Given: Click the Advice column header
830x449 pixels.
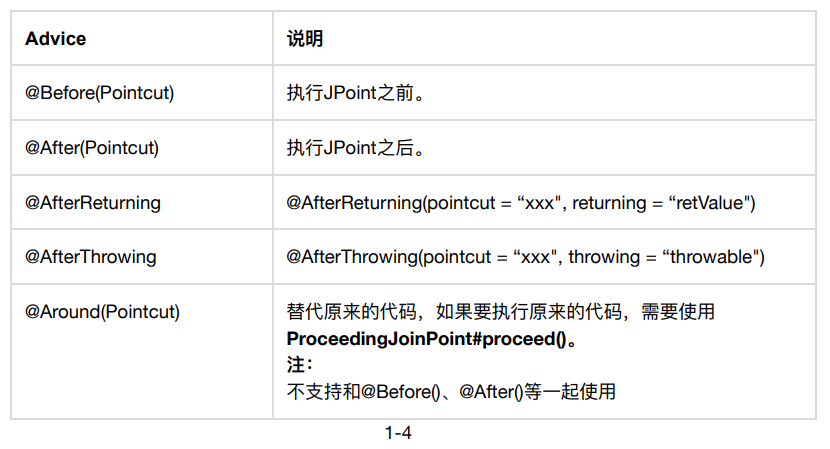Looking at the screenshot, I should pyautogui.click(x=56, y=39).
